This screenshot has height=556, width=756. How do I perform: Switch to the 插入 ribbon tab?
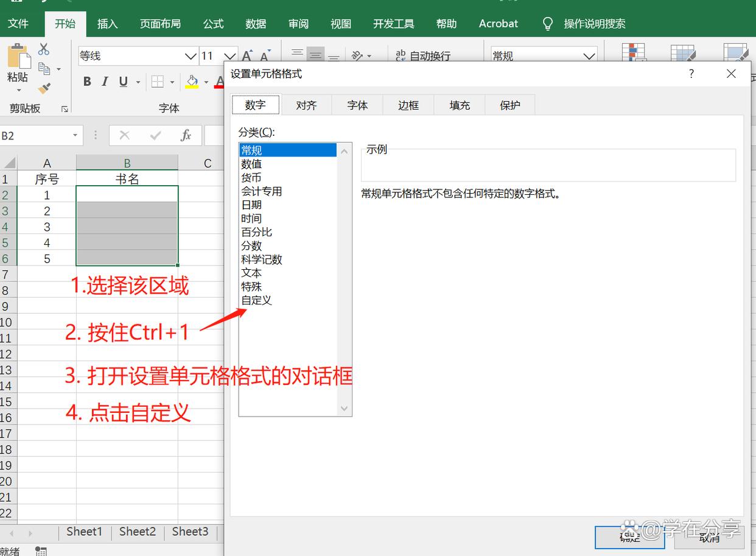(107, 24)
